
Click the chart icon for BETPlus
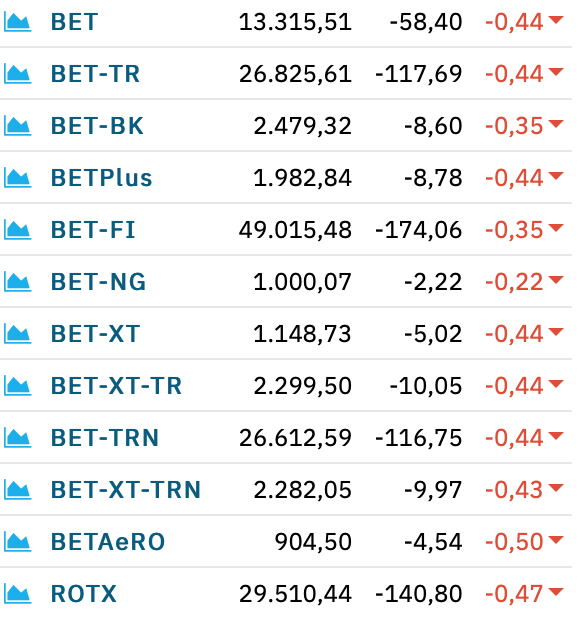coord(17,178)
